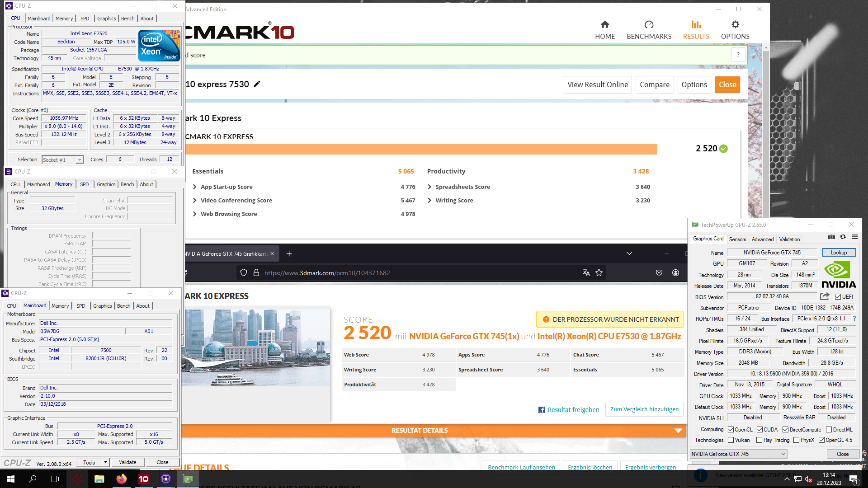Image resolution: width=868 pixels, height=488 pixels.
Task: Toggle Ray Tracing checkbox in GPU-Z
Action: click(x=759, y=440)
